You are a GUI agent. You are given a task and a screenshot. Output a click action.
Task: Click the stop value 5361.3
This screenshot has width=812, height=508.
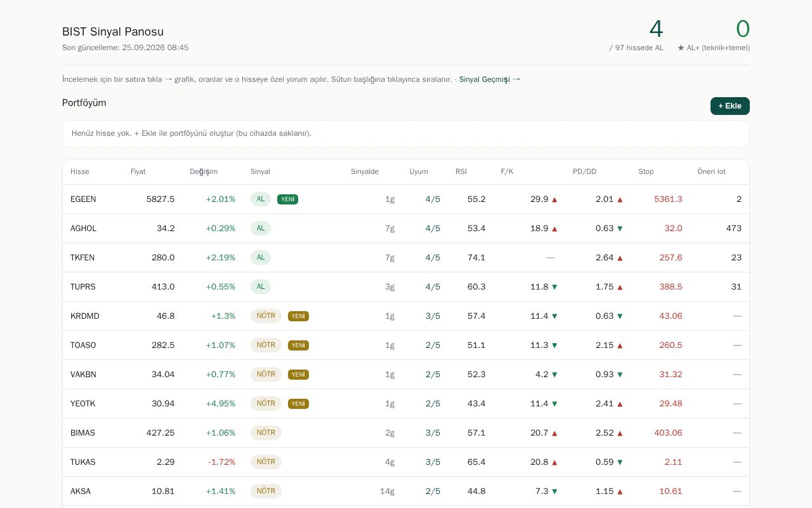click(668, 199)
